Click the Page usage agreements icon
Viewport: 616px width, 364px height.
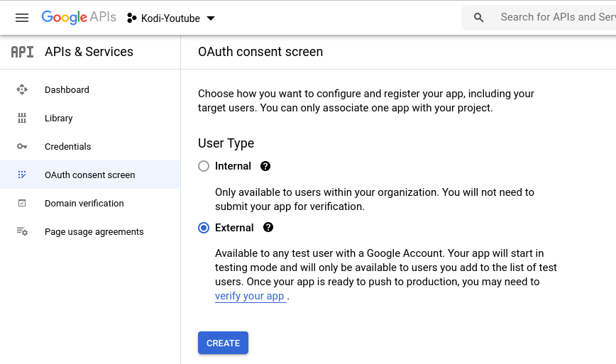click(22, 231)
